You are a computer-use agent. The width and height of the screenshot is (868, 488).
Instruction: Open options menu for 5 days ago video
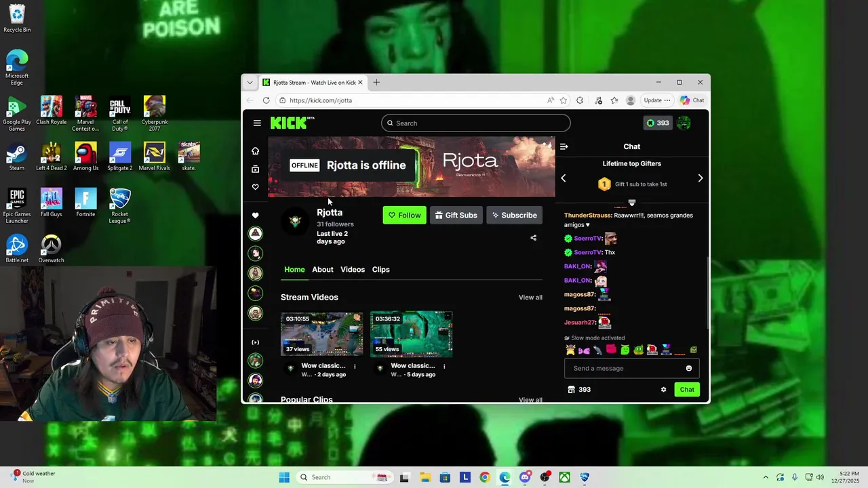pyautogui.click(x=444, y=366)
